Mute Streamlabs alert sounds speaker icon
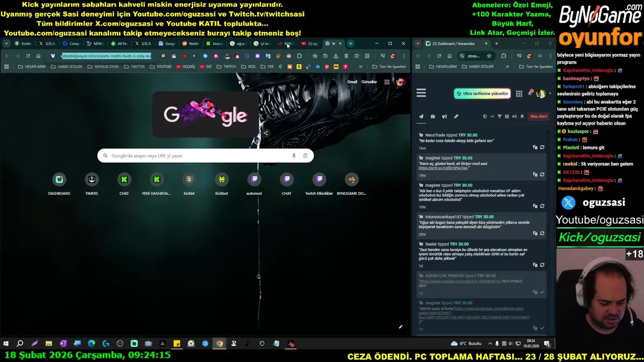644x362 pixels. 514,117
